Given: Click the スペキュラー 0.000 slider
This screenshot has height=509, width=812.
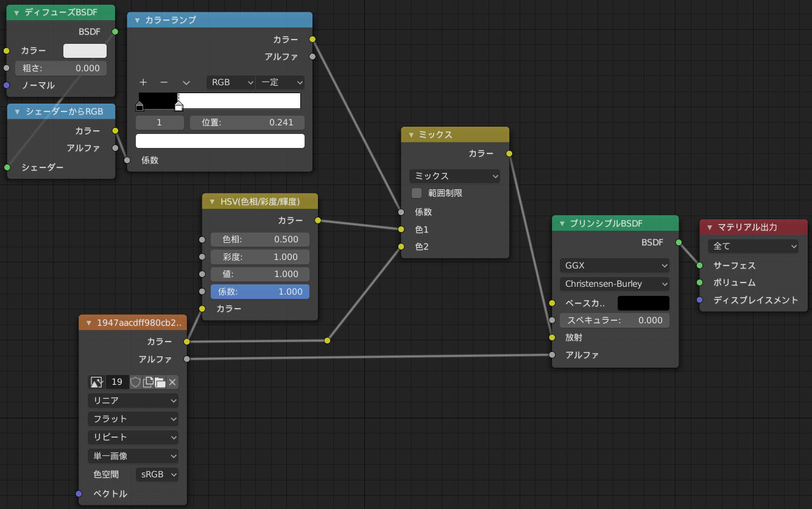Looking at the screenshot, I should (615, 320).
